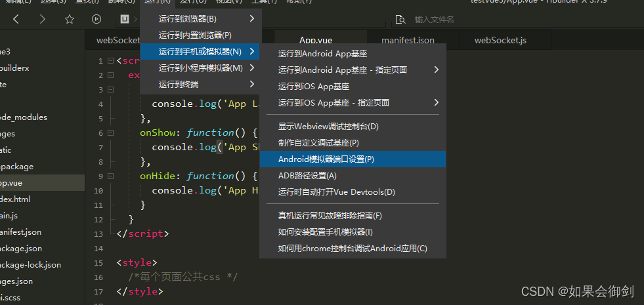Switch to the webSocket.js tab
644x305 pixels.
point(500,40)
